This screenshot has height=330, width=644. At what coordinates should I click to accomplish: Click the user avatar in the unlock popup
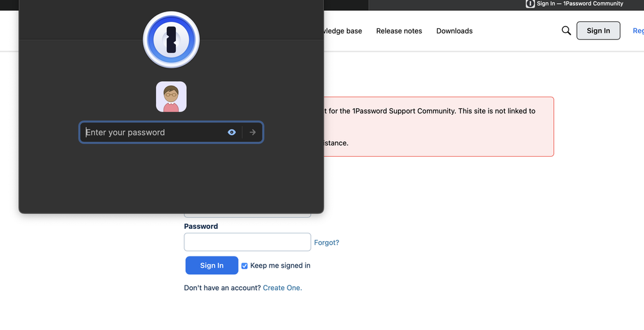[171, 97]
